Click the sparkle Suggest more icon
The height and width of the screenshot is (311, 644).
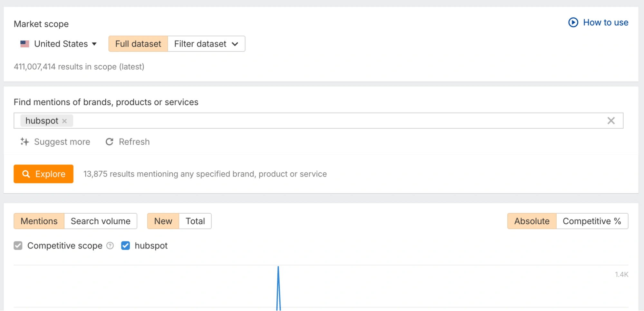pyautogui.click(x=25, y=142)
